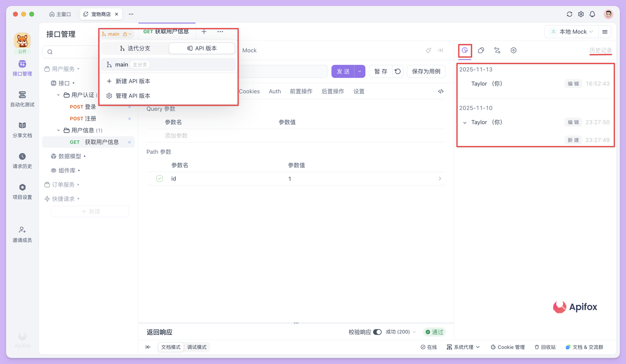The image size is (626, 364).
Task: Click 编辑 next to Taylor's 16:52:43 record
Action: click(x=573, y=84)
